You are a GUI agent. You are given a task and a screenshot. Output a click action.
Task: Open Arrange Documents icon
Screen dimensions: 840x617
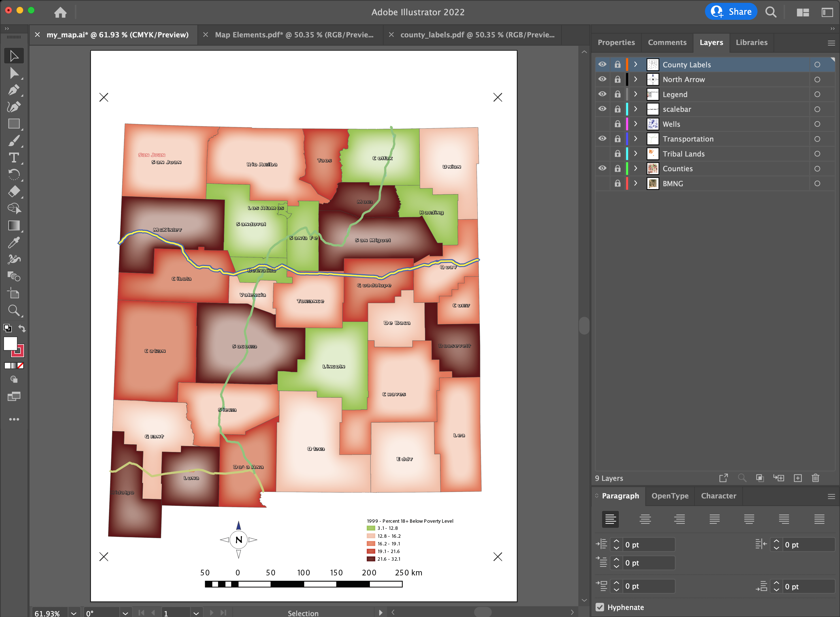click(x=803, y=12)
